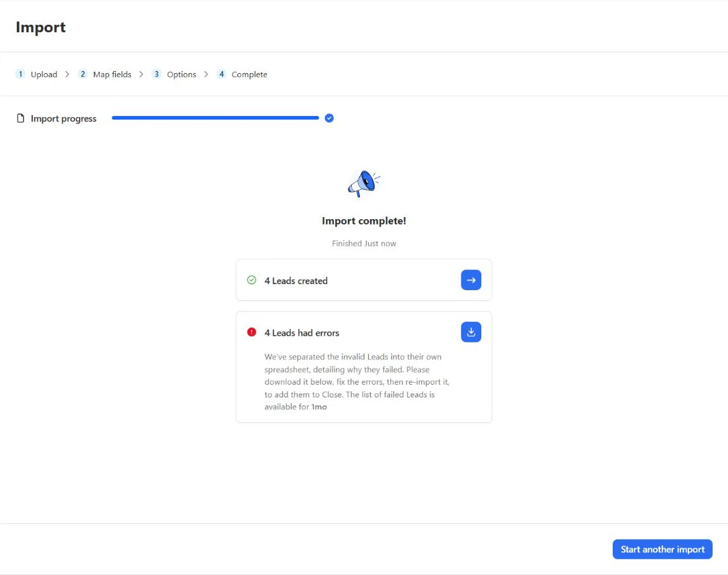The height and width of the screenshot is (575, 728).
Task: Click the Start another import button
Action: (662, 549)
